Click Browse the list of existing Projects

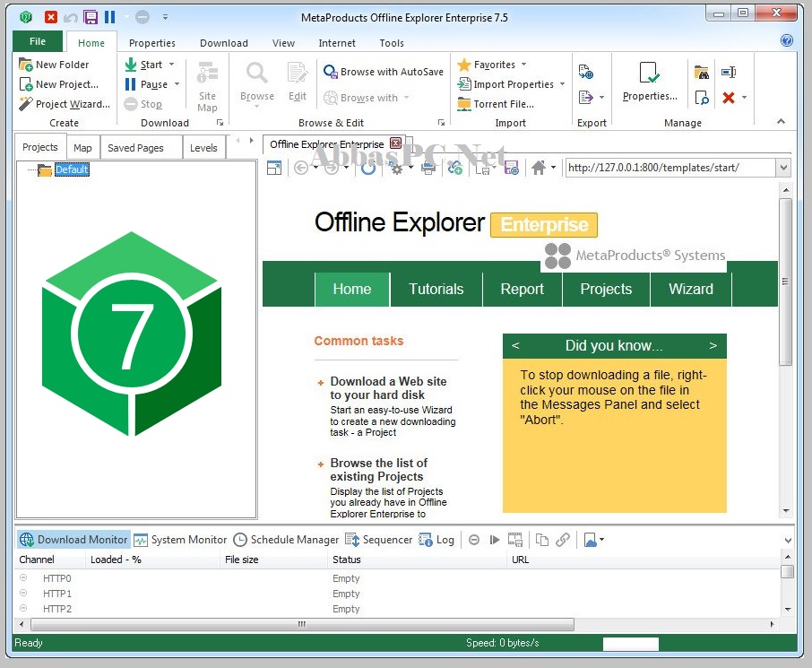coord(378,470)
